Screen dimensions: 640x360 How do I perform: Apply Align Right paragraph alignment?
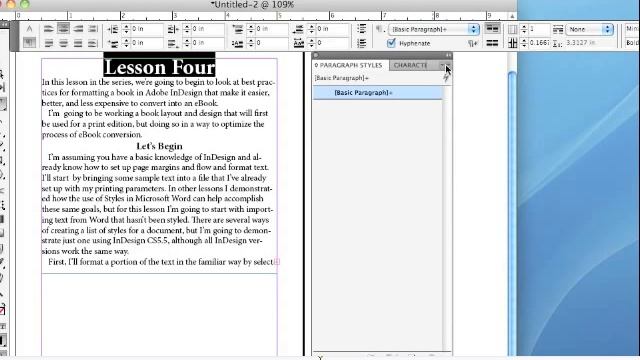78,29
